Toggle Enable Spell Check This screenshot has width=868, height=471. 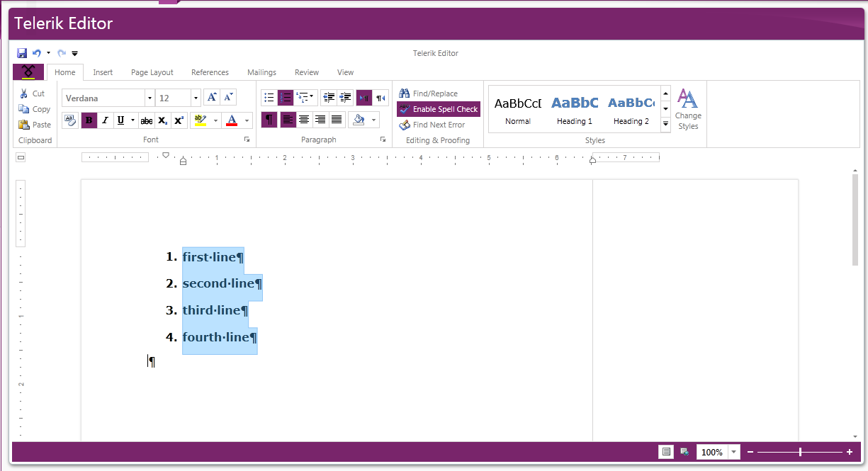click(x=439, y=109)
